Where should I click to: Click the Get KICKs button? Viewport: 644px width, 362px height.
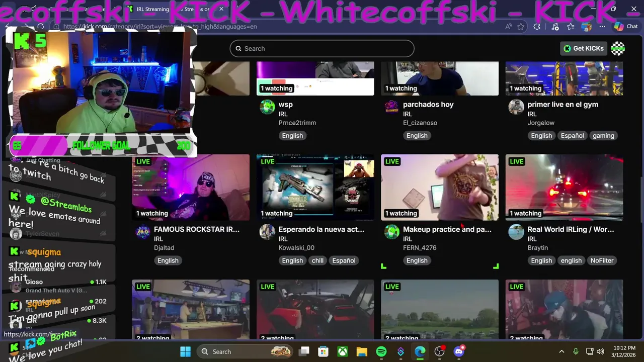point(584,48)
